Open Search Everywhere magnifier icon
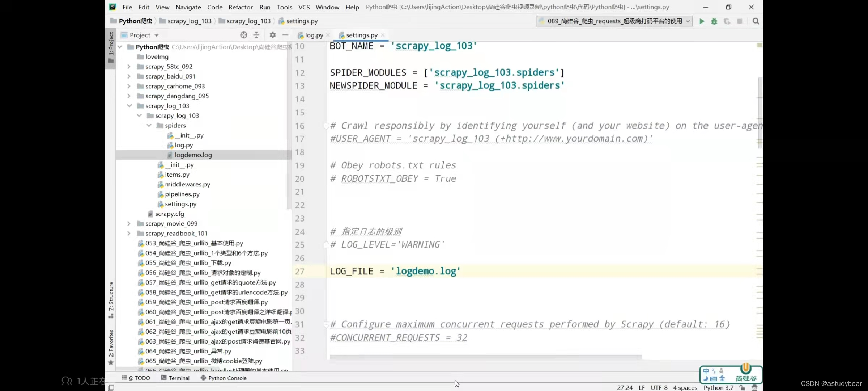The height and width of the screenshot is (391, 868). [x=756, y=21]
